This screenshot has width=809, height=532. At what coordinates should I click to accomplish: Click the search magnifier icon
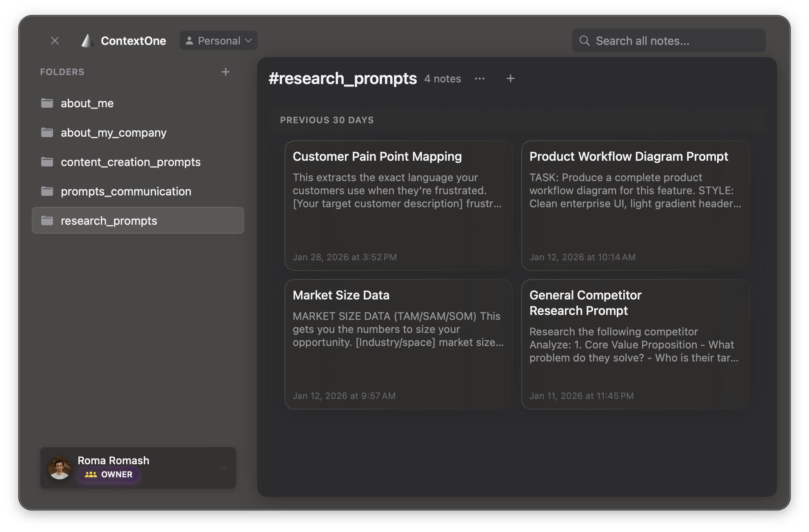pos(584,40)
